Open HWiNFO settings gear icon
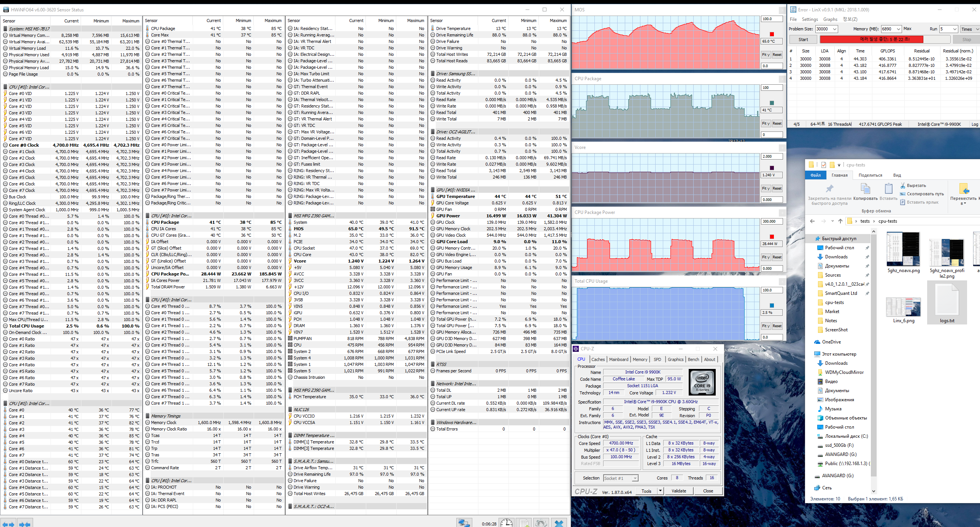The height and width of the screenshot is (527, 980). 541,523
